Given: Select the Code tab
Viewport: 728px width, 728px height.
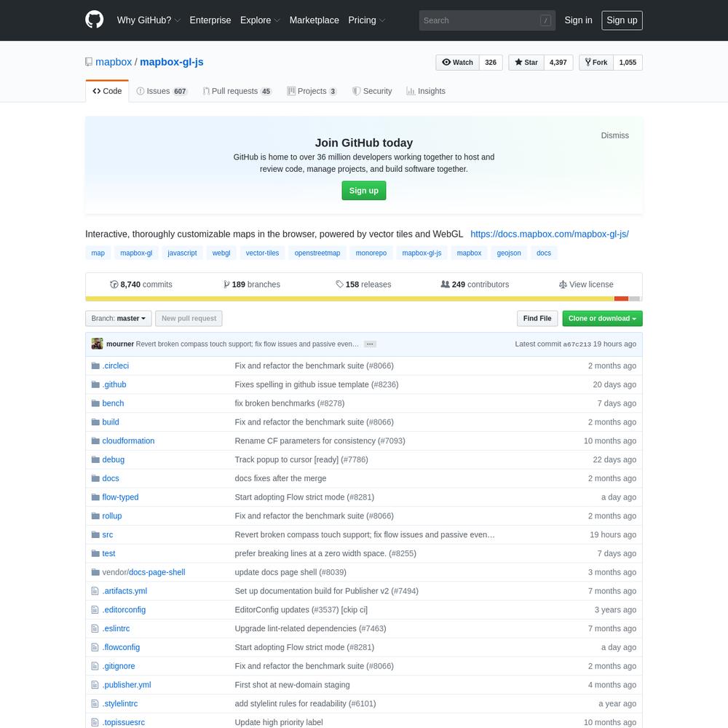Looking at the screenshot, I should coord(107,91).
